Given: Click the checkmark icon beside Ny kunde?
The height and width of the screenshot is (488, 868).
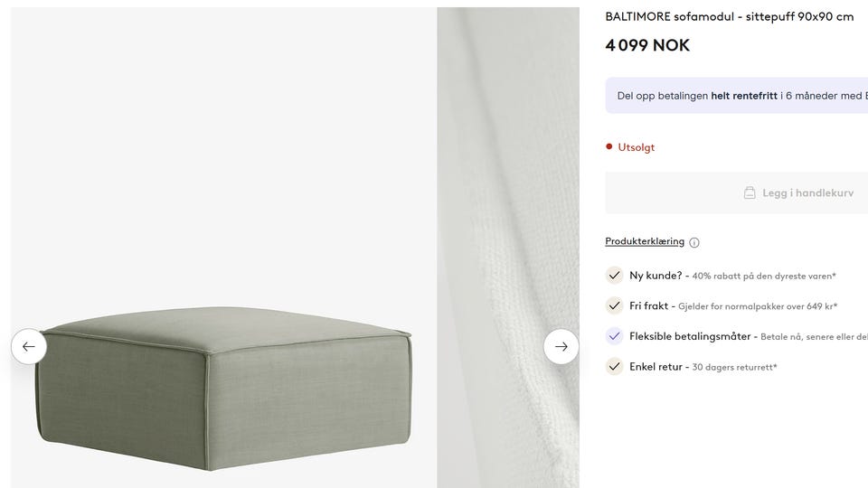Looking at the screenshot, I should point(615,275).
